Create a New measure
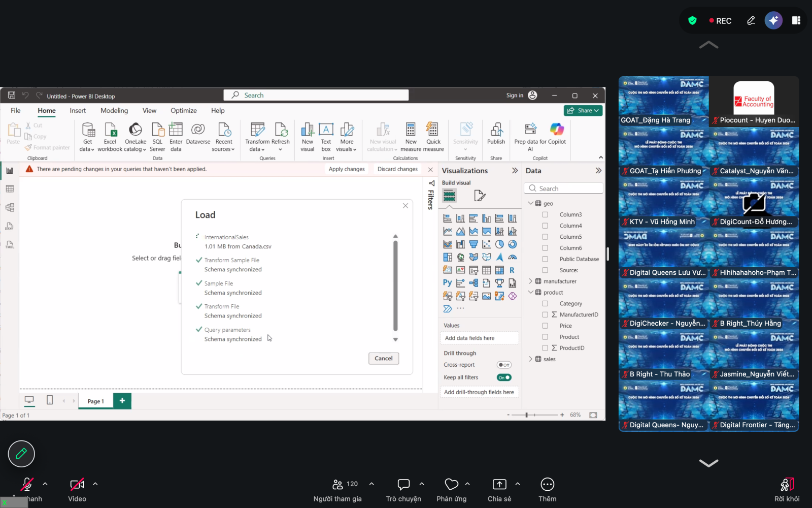 click(x=411, y=136)
